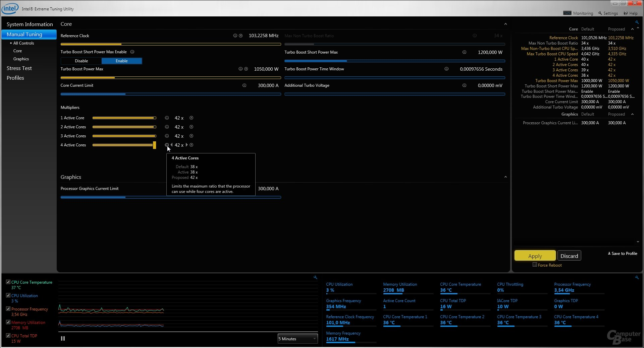Screen dimensions: 644x348
Task: Reset Turbo Boost Power Max to default
Action: 246,69
